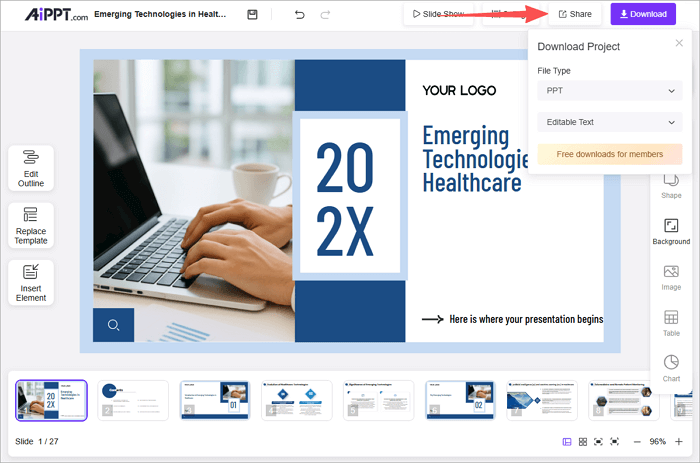Open the Background panel
The width and height of the screenshot is (700, 463).
pyautogui.click(x=671, y=232)
